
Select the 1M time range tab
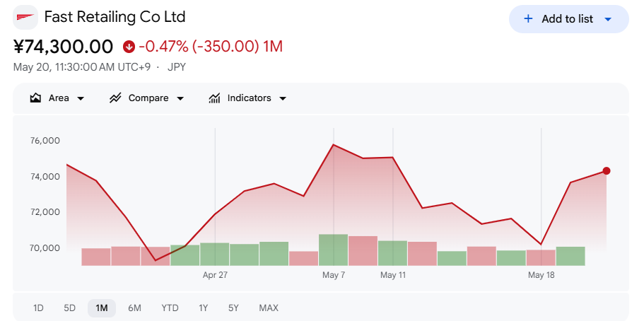pyautogui.click(x=102, y=308)
